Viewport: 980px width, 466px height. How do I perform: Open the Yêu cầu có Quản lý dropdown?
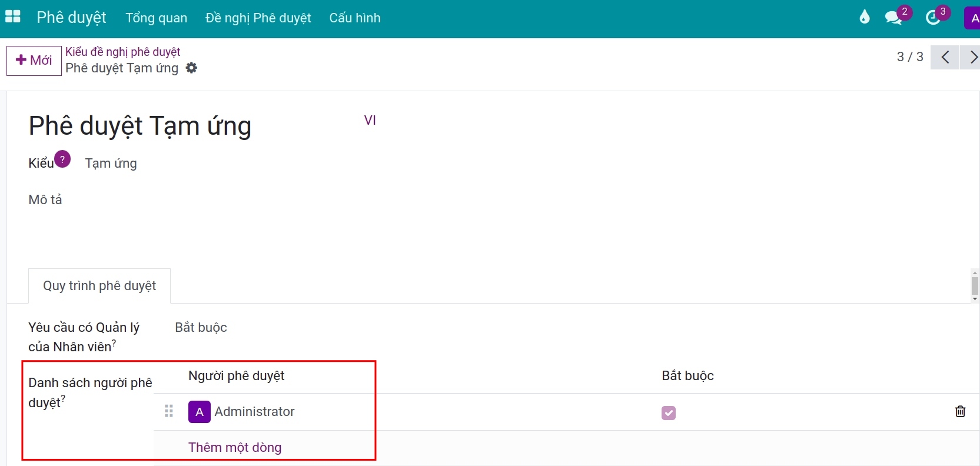[201, 327]
